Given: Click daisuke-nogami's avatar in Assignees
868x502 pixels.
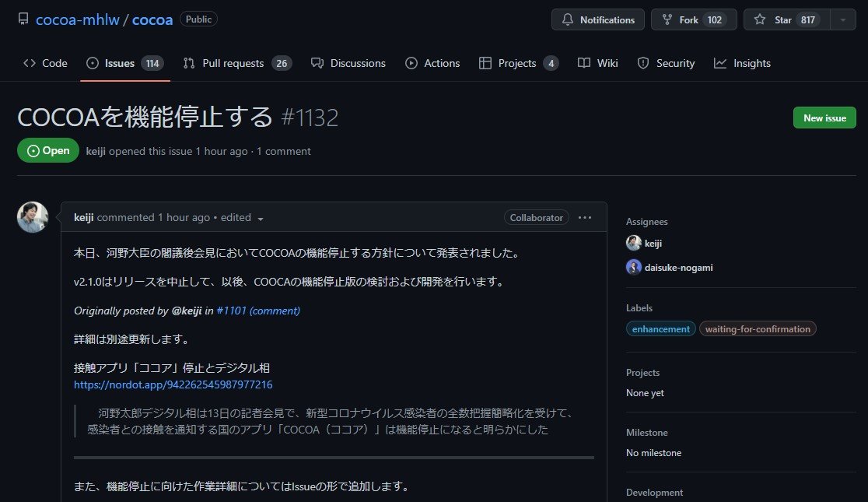Looking at the screenshot, I should pos(634,267).
